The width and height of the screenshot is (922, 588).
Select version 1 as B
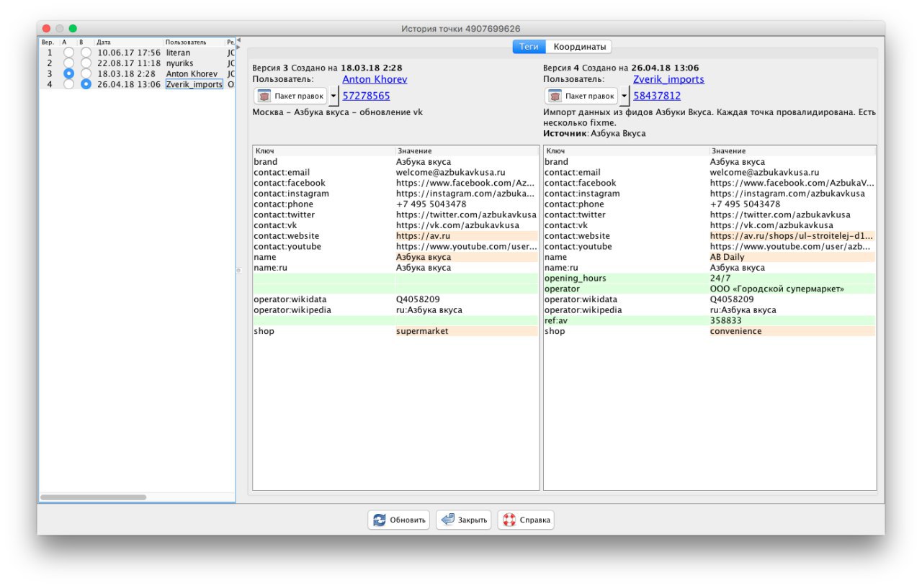[86, 53]
